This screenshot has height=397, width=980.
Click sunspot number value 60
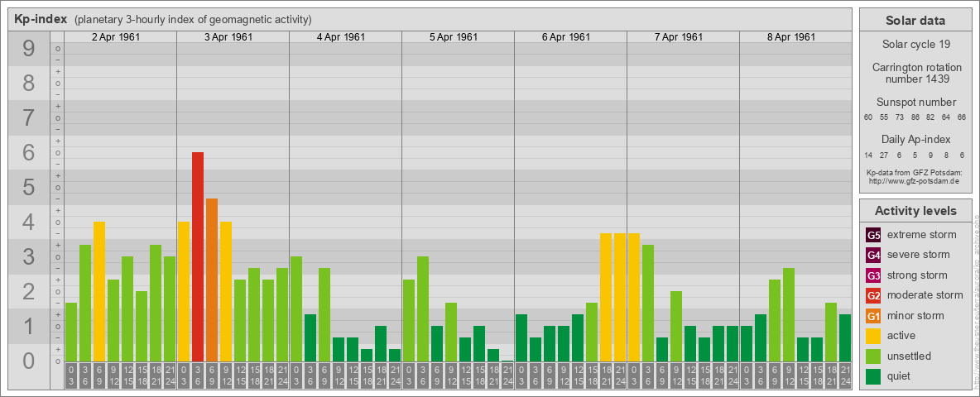click(868, 117)
